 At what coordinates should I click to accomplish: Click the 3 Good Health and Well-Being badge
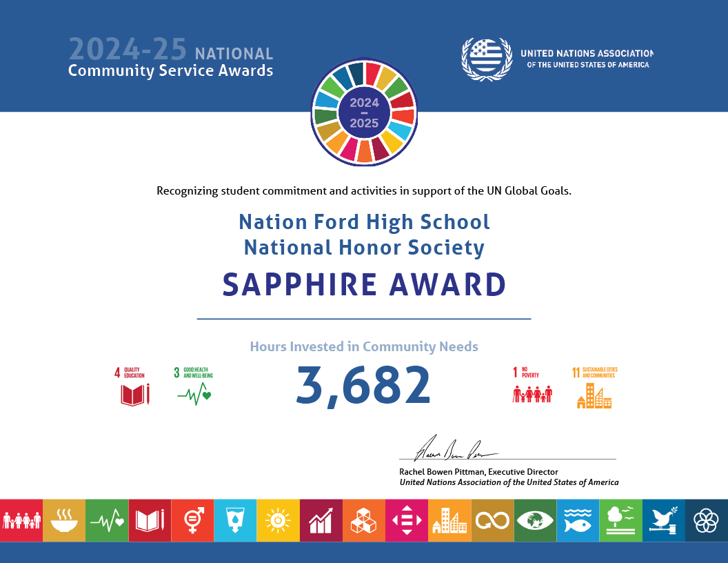(194, 386)
